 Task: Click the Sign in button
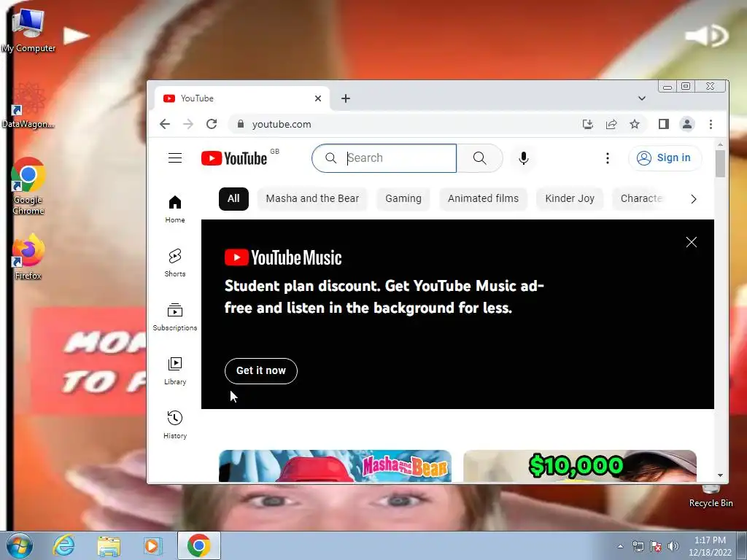pyautogui.click(x=665, y=158)
